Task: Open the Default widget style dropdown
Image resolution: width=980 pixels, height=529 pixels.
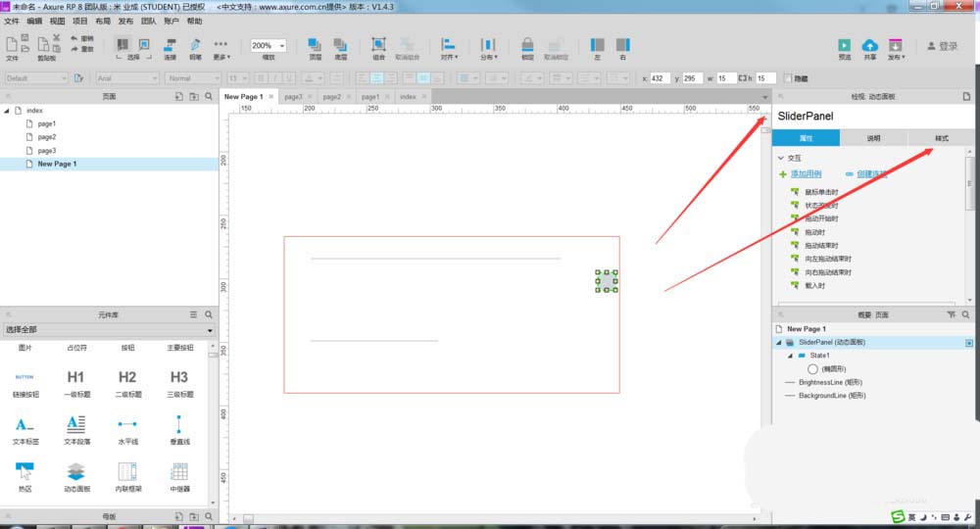Action: 35,78
